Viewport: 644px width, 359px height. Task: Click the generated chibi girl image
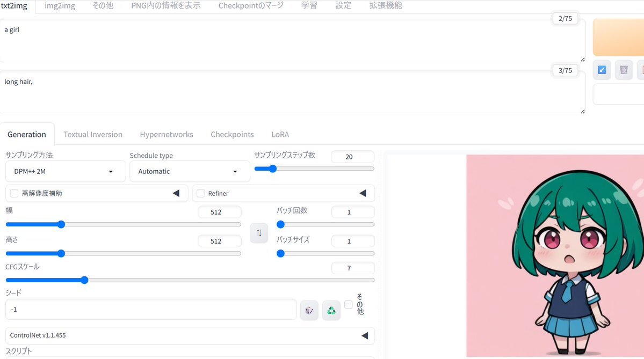point(555,255)
